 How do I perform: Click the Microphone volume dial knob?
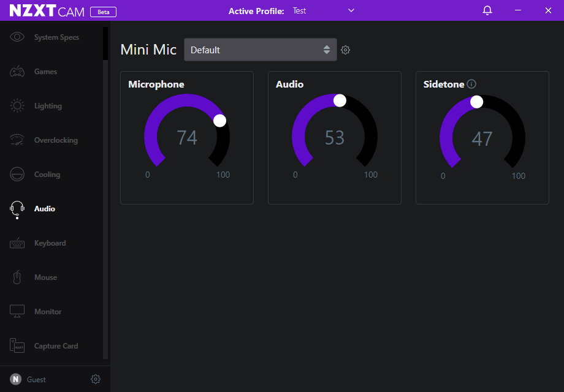[219, 121]
